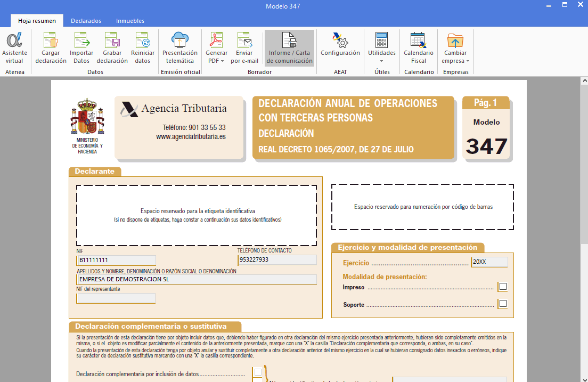
Task: Click the Modelo 347 page badge
Action: pyautogui.click(x=486, y=128)
